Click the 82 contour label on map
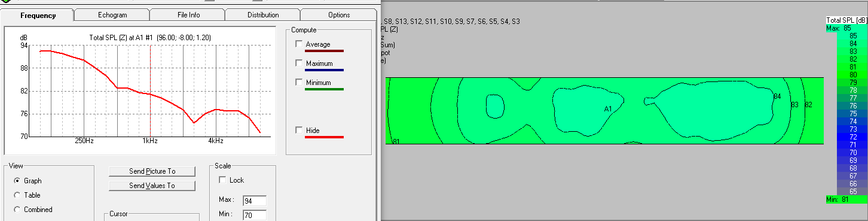 (x=808, y=105)
